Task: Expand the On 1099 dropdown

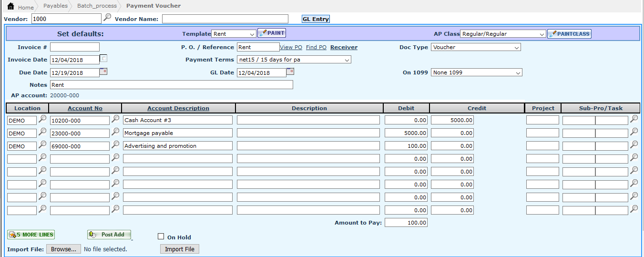Action: (x=476, y=72)
